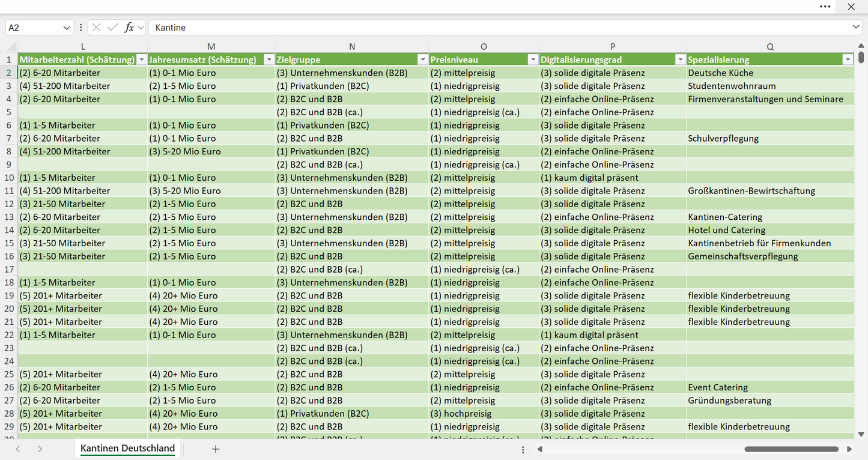Select column Q header

click(x=770, y=47)
